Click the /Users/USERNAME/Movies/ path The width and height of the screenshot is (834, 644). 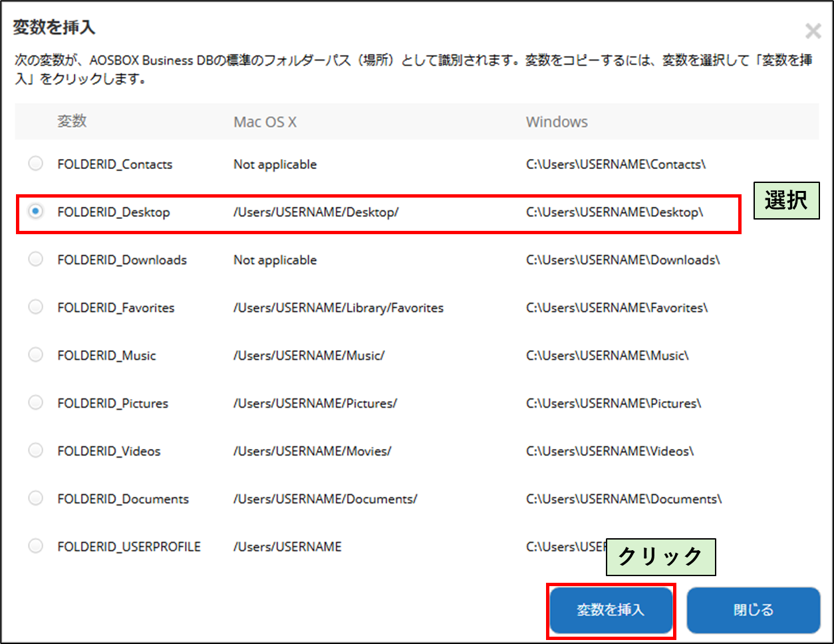pyautogui.click(x=312, y=452)
